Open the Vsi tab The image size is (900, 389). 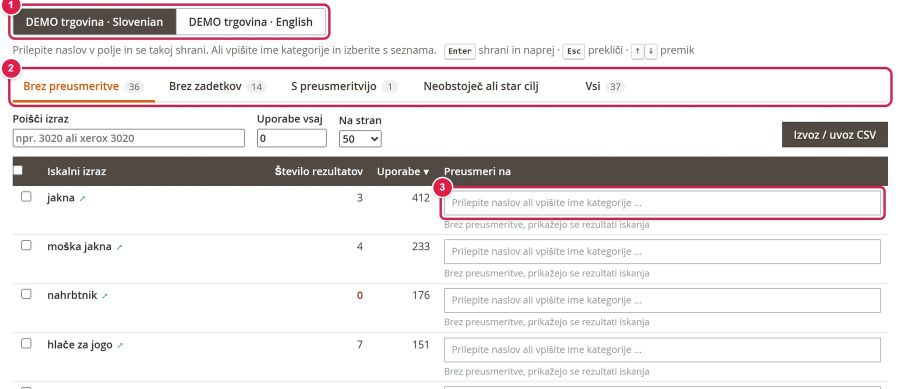tap(604, 87)
